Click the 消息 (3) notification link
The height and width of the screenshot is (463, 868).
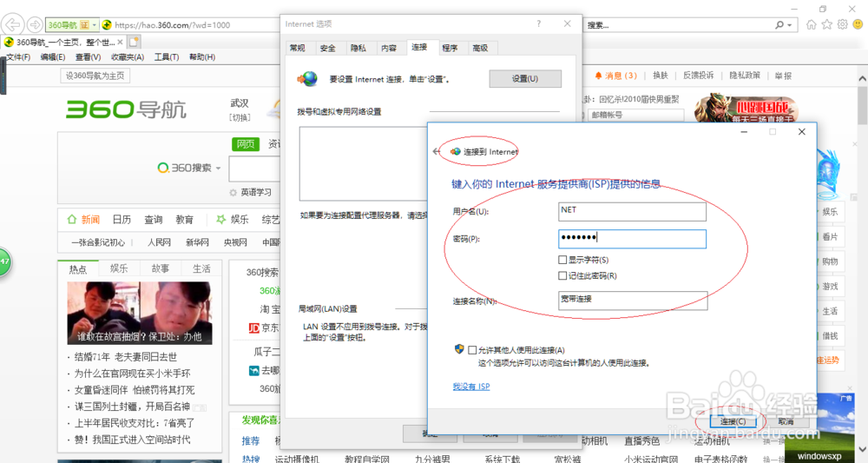[615, 76]
